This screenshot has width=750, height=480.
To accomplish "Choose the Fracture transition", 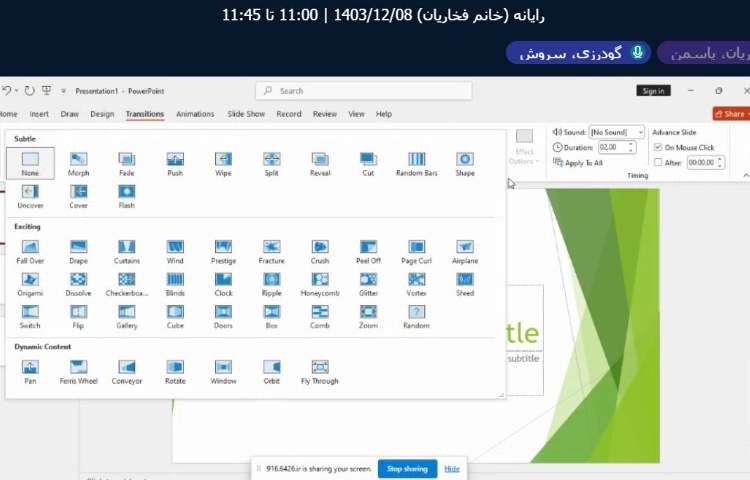I will tap(272, 252).
